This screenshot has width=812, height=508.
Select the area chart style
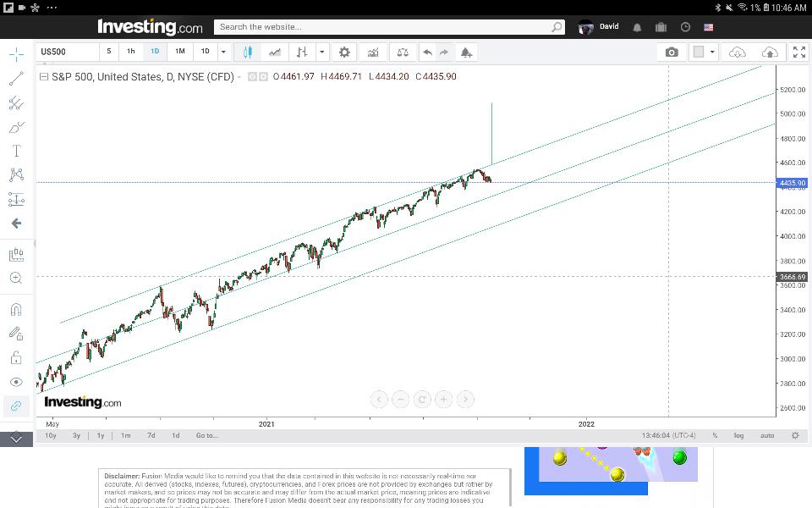(x=274, y=52)
